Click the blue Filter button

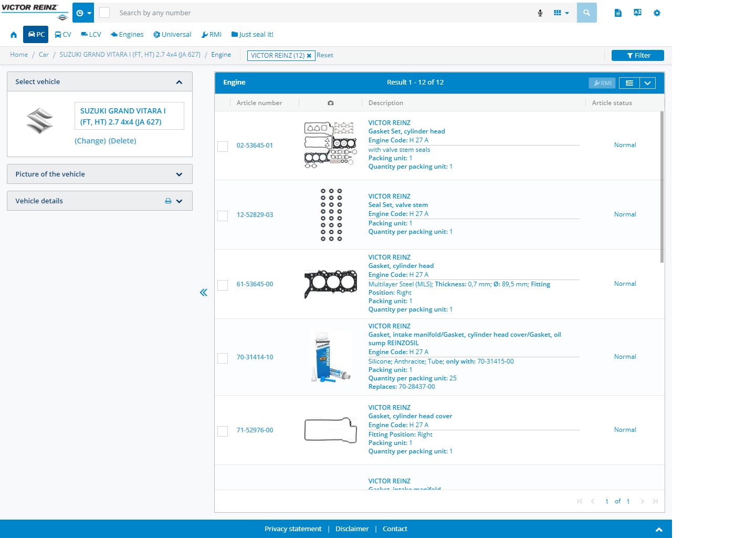point(637,56)
